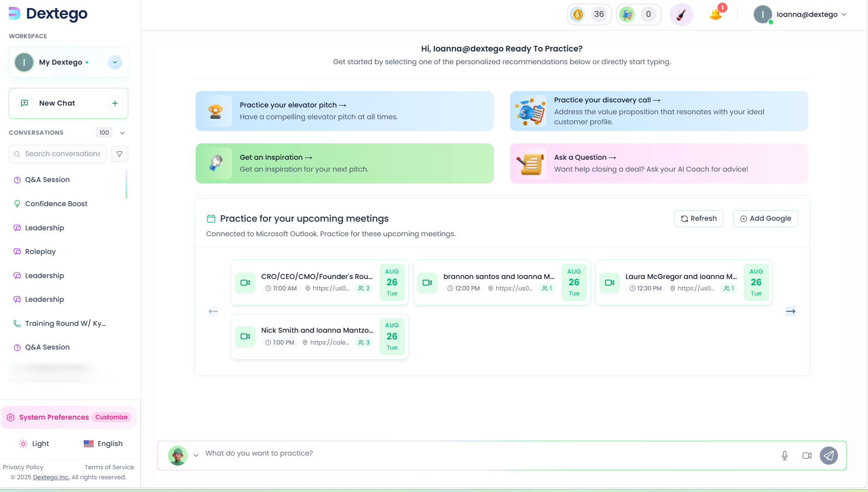Show next meetings with right arrow
The width and height of the screenshot is (868, 492).
pos(790,311)
